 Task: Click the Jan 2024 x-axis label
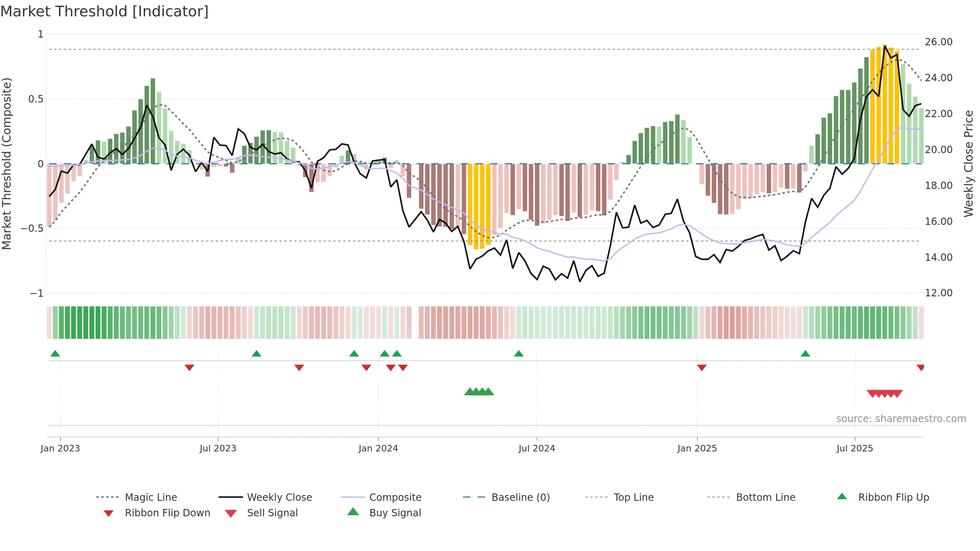pos(379,448)
